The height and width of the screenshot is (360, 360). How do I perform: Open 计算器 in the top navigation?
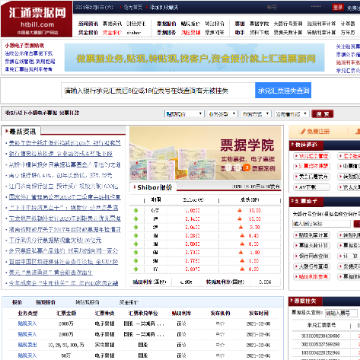(347, 24)
